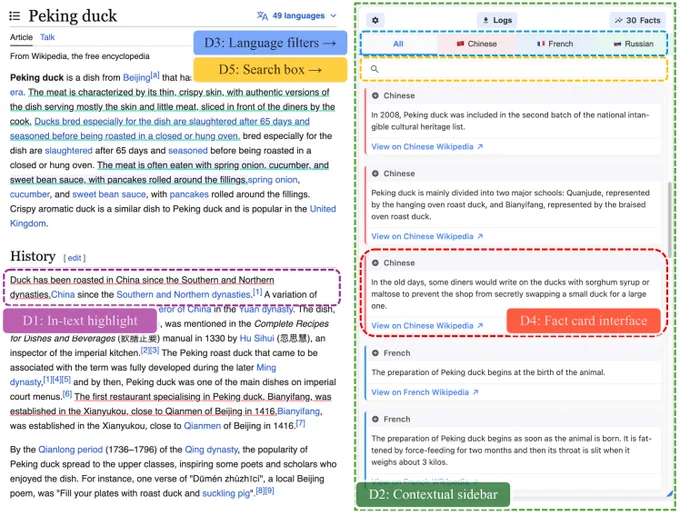This screenshot has height=515, width=680.
Task: Open the United Kingdom link
Action: click(x=323, y=209)
